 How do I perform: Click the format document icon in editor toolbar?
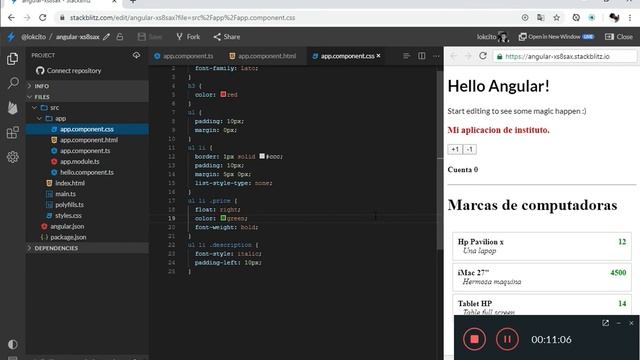pyautogui.click(x=407, y=56)
